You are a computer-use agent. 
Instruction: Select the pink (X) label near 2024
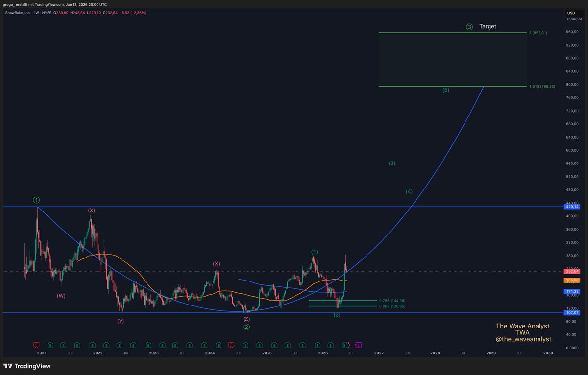tap(216, 263)
